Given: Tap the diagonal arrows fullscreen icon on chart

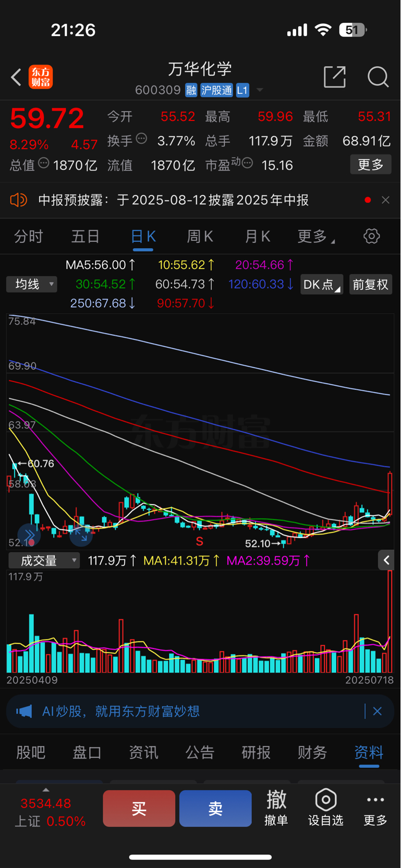Looking at the screenshot, I should click(x=81, y=535).
